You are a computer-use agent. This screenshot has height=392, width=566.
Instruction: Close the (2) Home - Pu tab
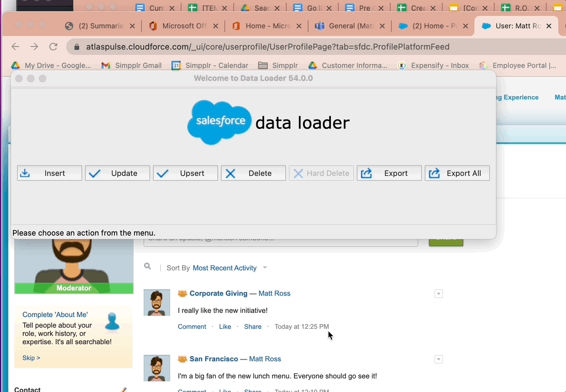pos(466,26)
